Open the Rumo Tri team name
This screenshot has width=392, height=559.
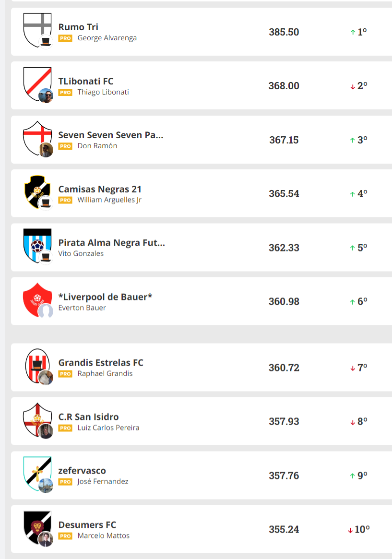(x=78, y=27)
